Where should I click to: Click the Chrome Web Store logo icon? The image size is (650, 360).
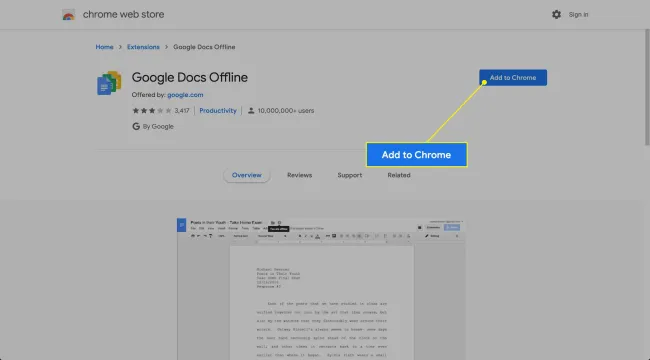click(x=68, y=15)
